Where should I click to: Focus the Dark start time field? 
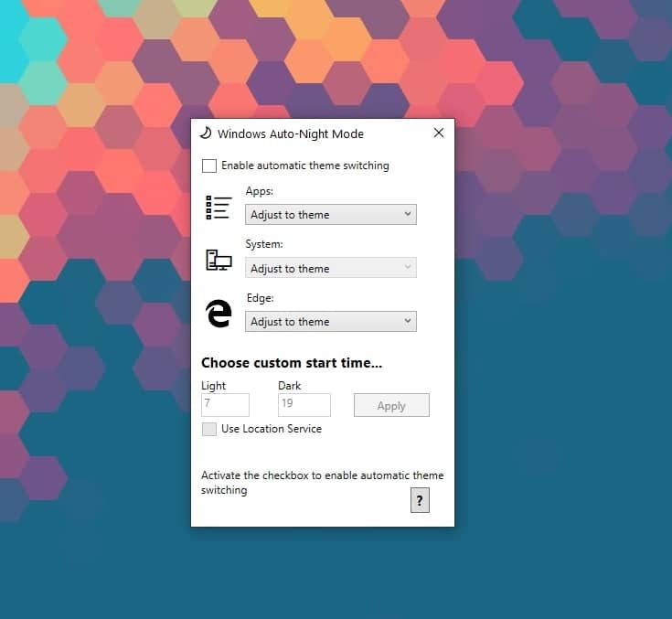(304, 405)
